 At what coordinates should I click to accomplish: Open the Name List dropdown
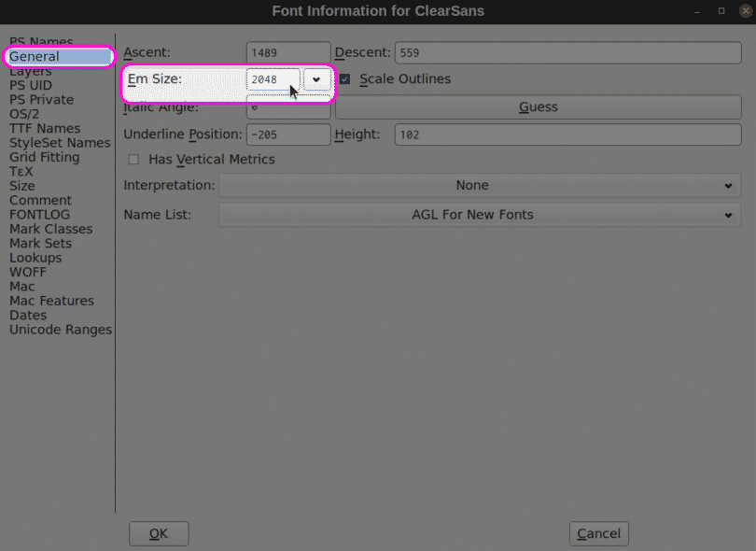click(x=480, y=215)
